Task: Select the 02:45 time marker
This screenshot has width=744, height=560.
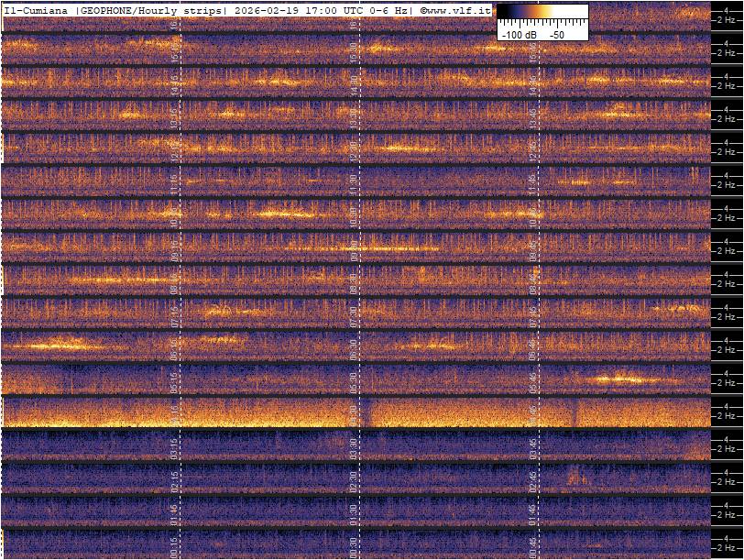Action: click(x=531, y=480)
